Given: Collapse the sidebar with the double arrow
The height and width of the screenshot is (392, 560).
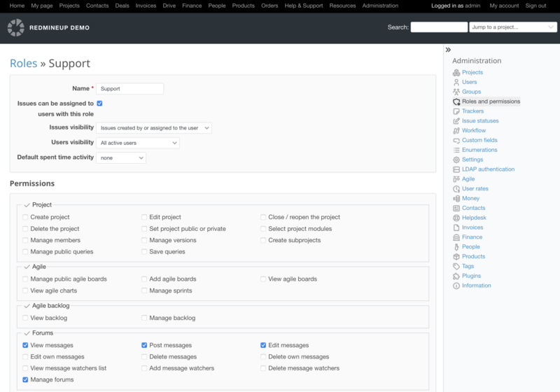Looking at the screenshot, I should pos(448,50).
